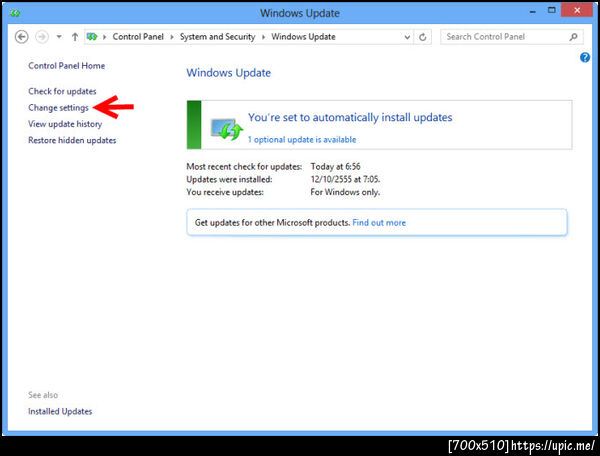The height and width of the screenshot is (456, 600).
Task: Click 'Updates were installed:' label
Action: click(x=229, y=179)
